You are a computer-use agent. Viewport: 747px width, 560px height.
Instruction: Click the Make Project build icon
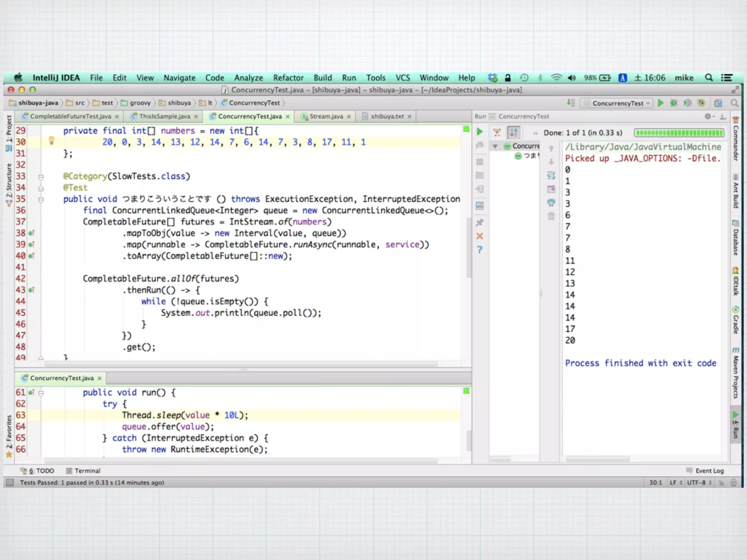coord(571,103)
